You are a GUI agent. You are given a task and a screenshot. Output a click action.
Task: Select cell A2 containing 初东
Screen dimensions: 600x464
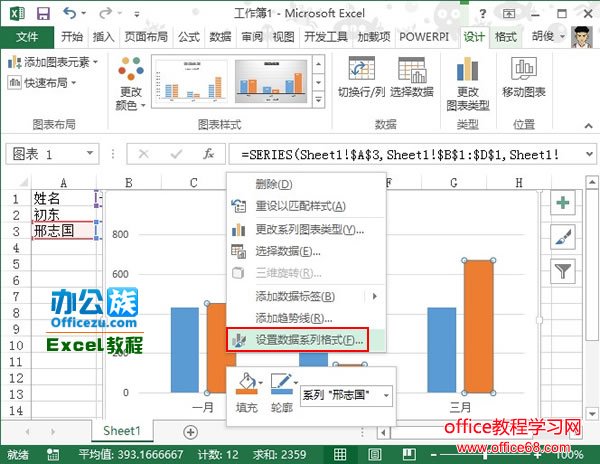pyautogui.click(x=64, y=215)
